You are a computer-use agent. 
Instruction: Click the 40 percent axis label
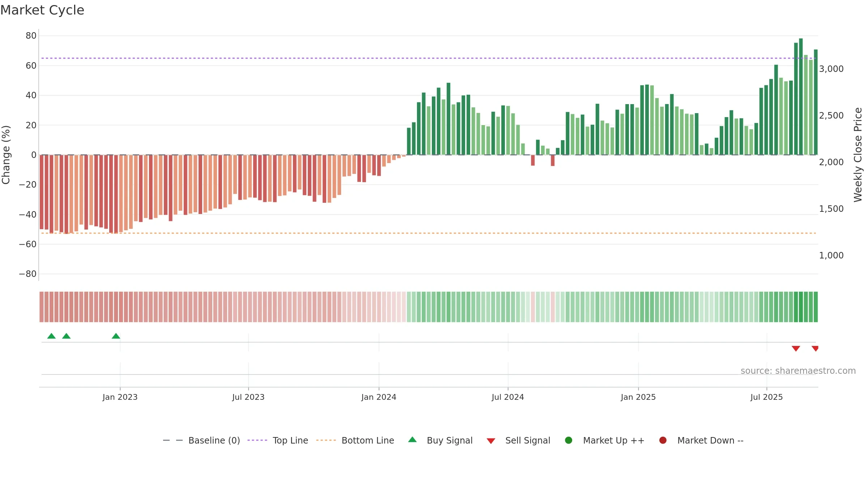[31, 95]
